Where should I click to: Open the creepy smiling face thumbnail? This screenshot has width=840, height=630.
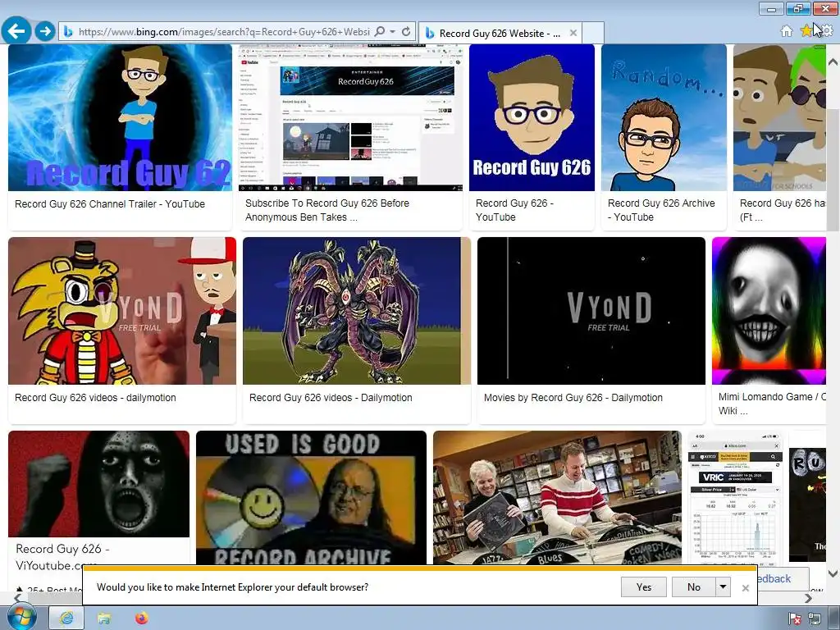769,311
